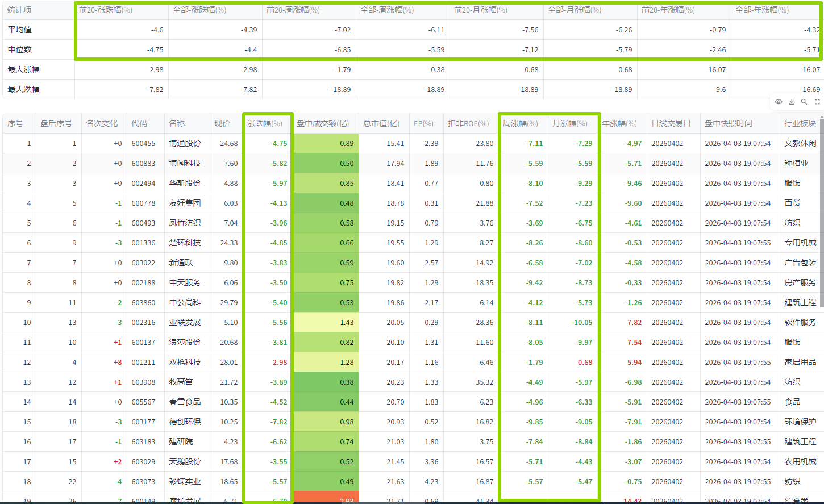Click the stock name 牧高笛
Image resolution: width=824 pixels, height=504 pixels.
pyautogui.click(x=181, y=382)
